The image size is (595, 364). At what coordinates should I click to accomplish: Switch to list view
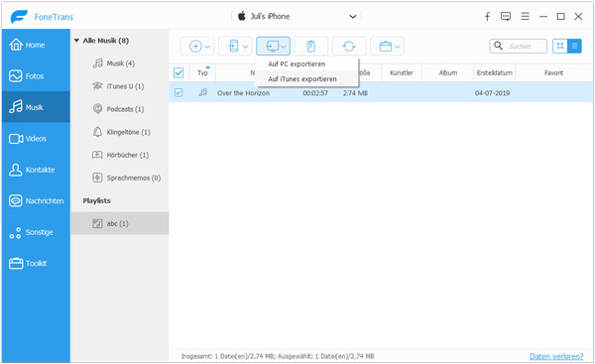click(x=574, y=46)
